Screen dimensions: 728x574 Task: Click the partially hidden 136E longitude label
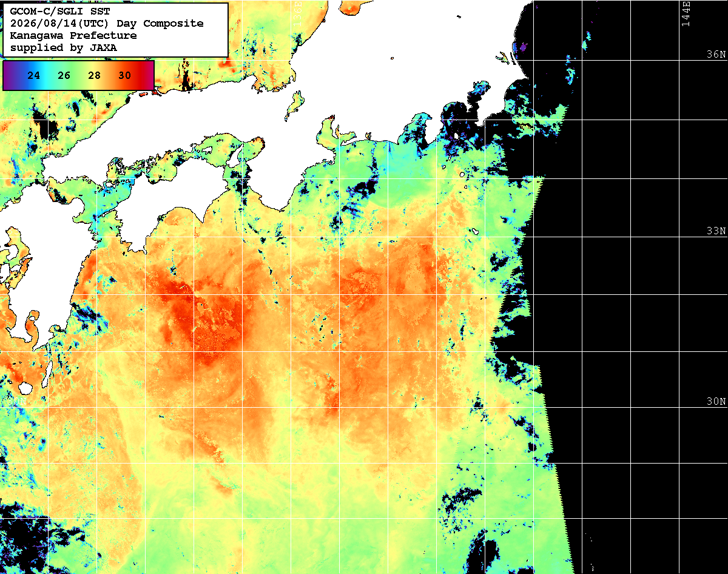[297, 12]
